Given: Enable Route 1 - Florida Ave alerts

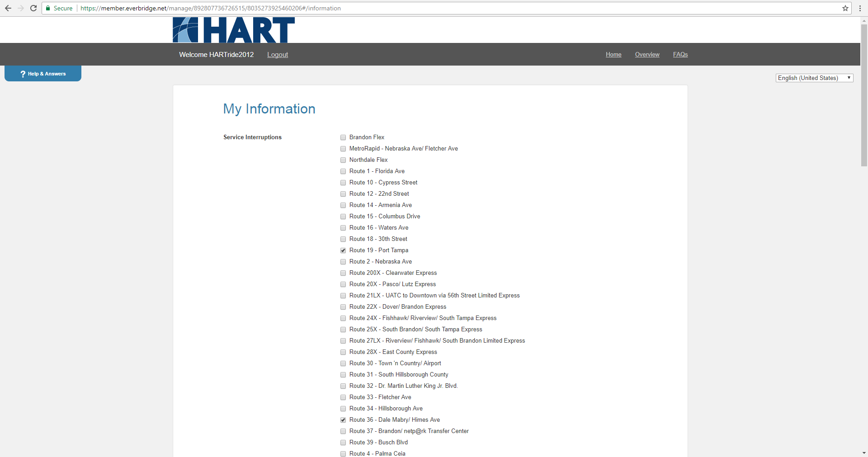Looking at the screenshot, I should pos(343,171).
